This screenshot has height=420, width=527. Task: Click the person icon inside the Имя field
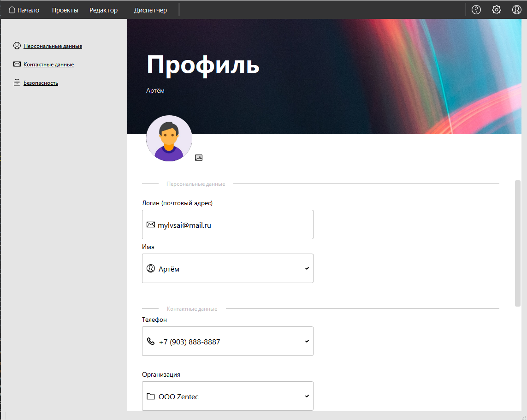(151, 268)
